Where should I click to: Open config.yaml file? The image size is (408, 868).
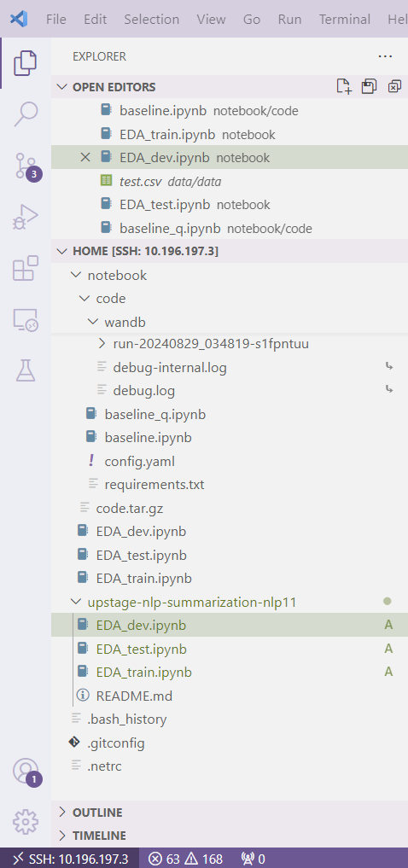pos(230,461)
